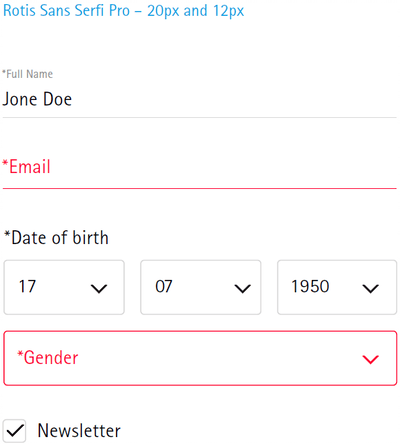Select the value 17 in day selector

click(27, 287)
